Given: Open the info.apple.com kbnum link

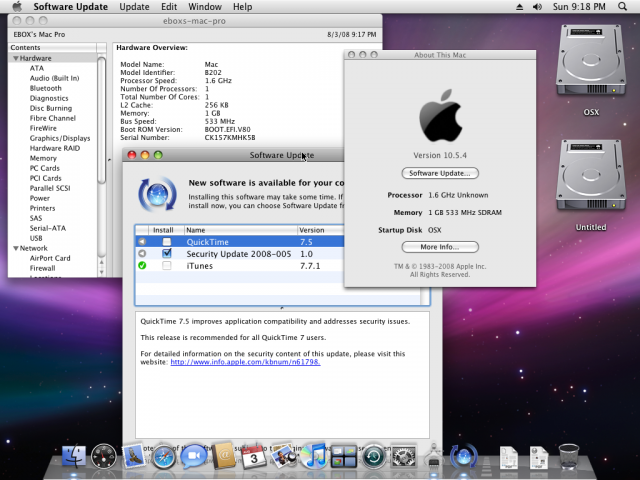Looking at the screenshot, I should [245, 362].
